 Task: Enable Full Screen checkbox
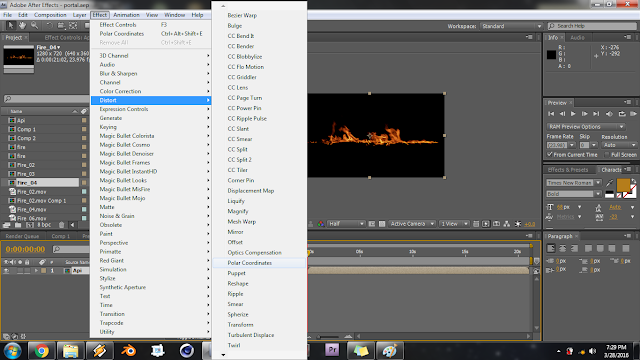click(607, 154)
